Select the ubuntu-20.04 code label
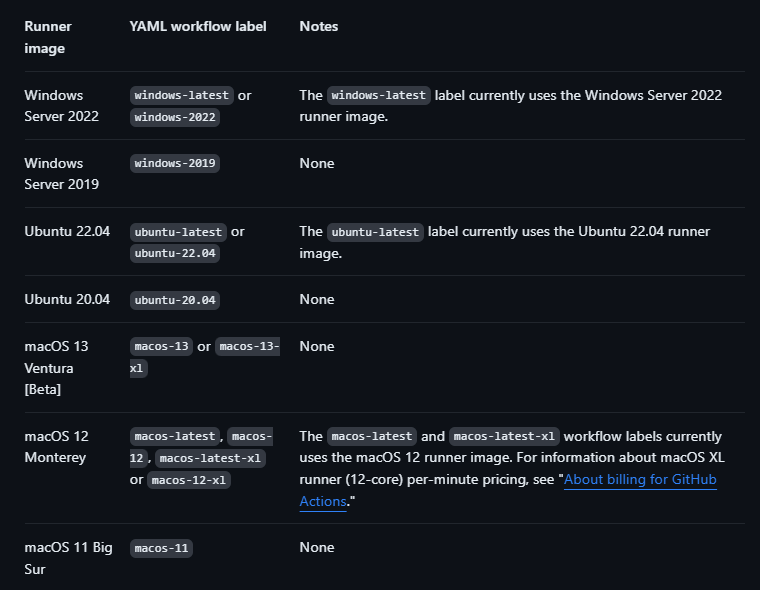The image size is (760, 590). (x=175, y=300)
